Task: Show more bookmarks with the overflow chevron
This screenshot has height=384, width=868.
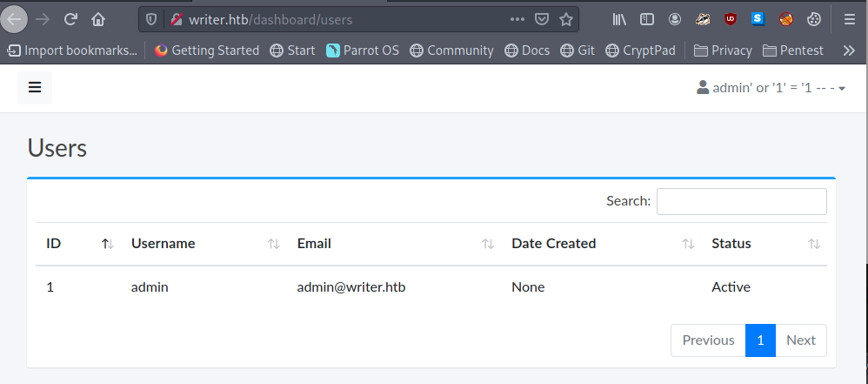Action: click(849, 51)
